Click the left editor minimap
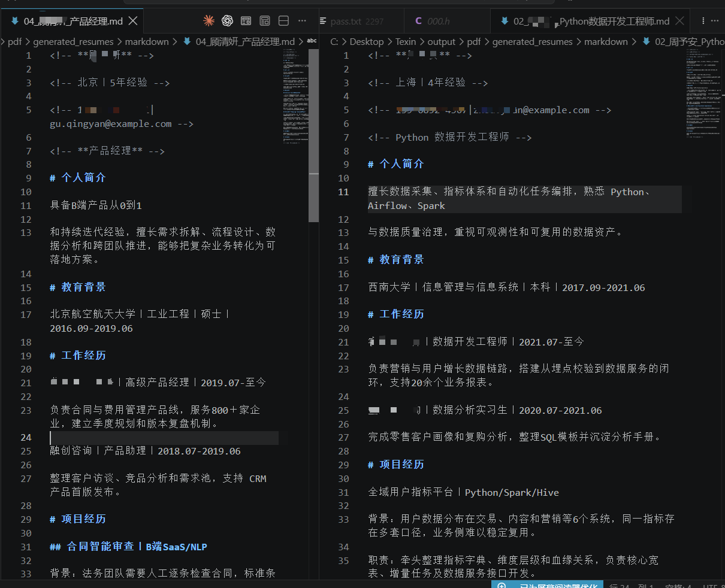This screenshot has height=588, width=725. tap(294, 96)
